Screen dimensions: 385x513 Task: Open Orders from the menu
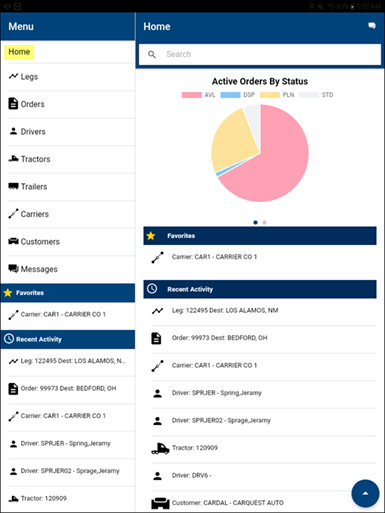68,104
